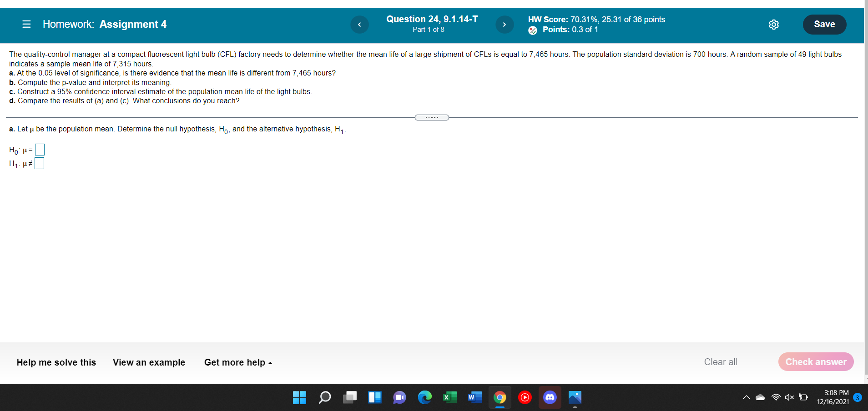
Task: Click the Wi-Fi status icon
Action: [776, 397]
